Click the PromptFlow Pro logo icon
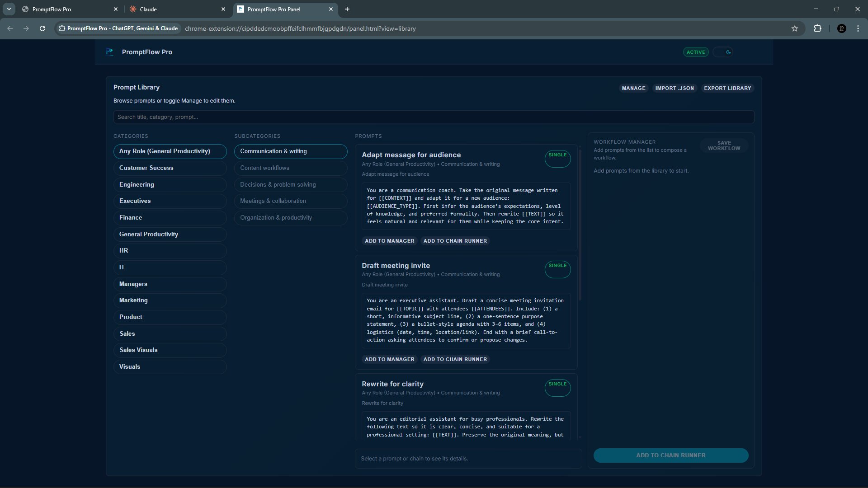Image resolution: width=868 pixels, height=488 pixels. tap(109, 52)
